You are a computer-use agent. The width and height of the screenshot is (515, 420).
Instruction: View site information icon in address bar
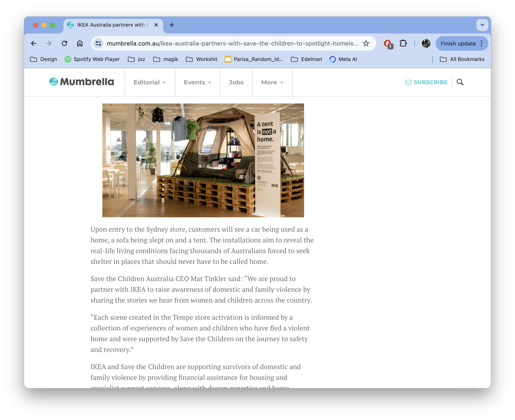click(98, 44)
